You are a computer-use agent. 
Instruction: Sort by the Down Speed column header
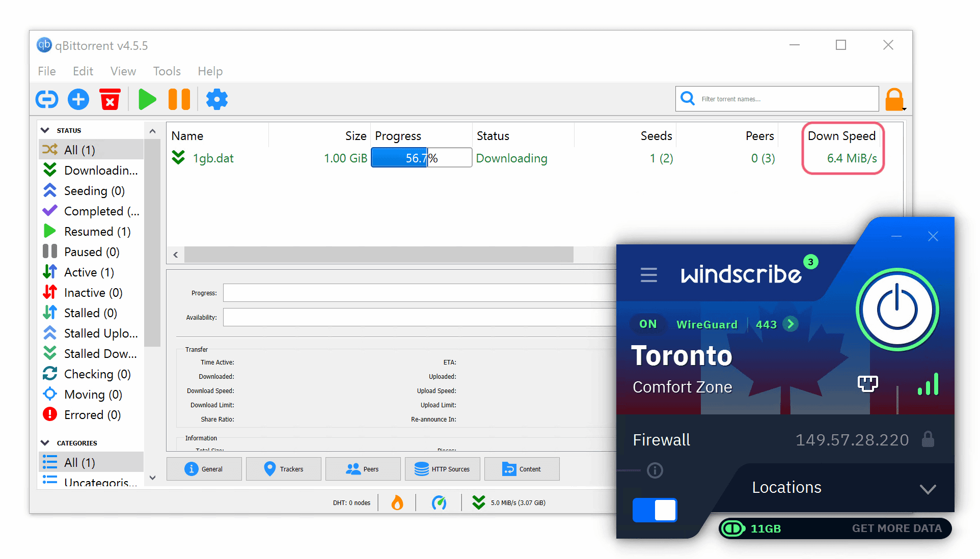(x=841, y=136)
